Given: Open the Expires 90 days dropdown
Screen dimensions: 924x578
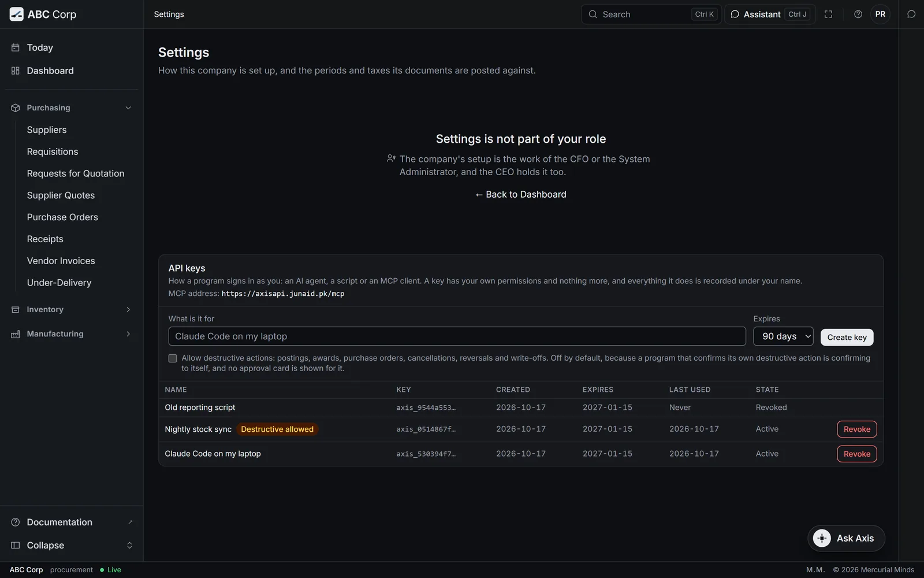Looking at the screenshot, I should point(783,336).
